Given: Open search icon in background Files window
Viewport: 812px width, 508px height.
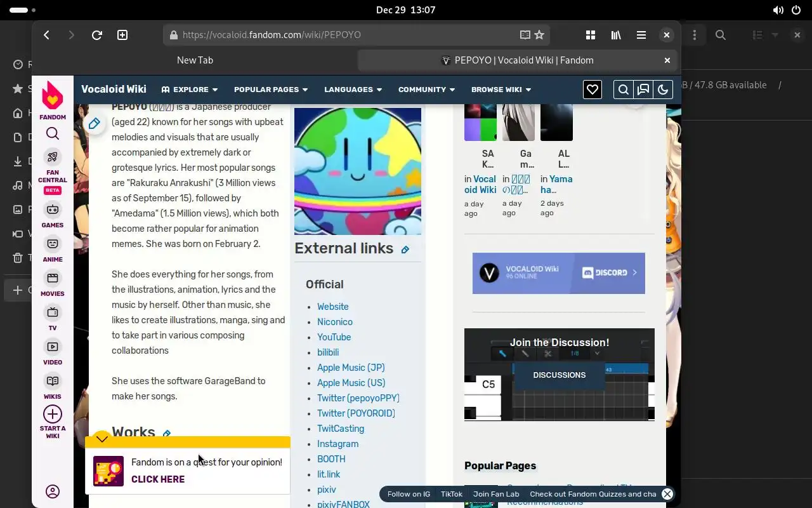Looking at the screenshot, I should 721,35.
